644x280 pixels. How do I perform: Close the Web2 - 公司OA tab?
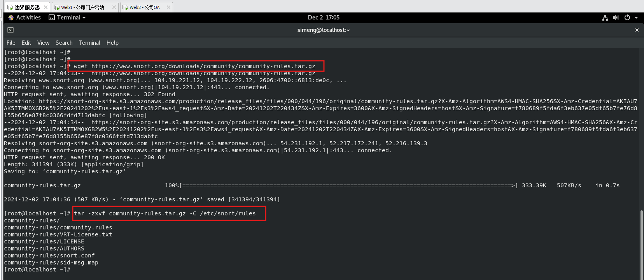tap(168, 7)
